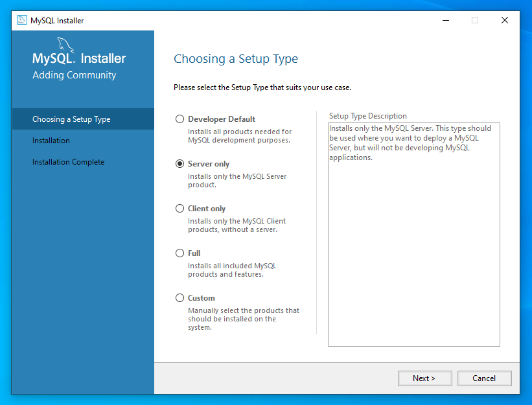Image resolution: width=532 pixels, height=405 pixels.
Task: Click the Choosing a Setup Type heading
Action: tap(236, 59)
